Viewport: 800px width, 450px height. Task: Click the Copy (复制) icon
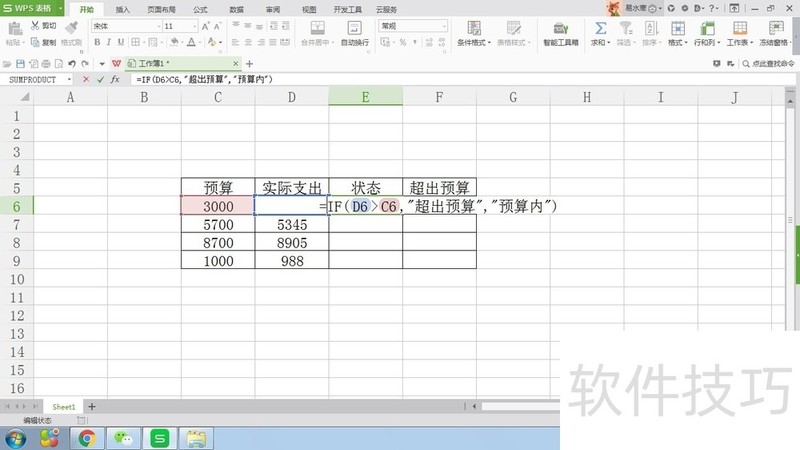pyautogui.click(x=35, y=42)
